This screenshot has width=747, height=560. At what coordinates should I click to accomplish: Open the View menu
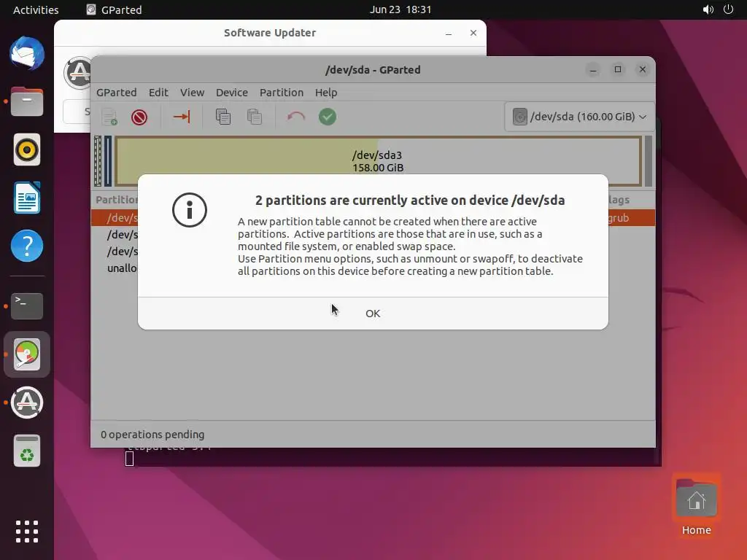pos(192,93)
